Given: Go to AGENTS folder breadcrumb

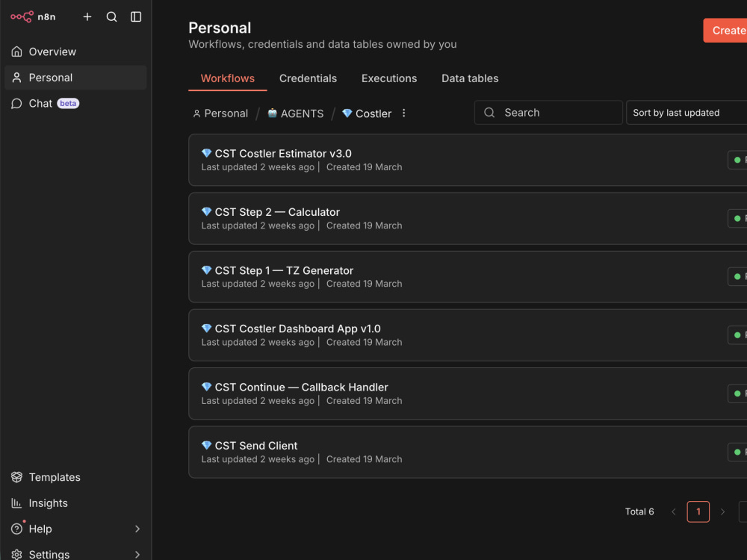Looking at the screenshot, I should tap(295, 113).
